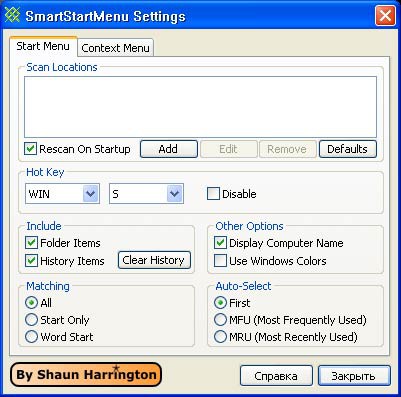Choose MRU (Most Recently Used) option
Image resolution: width=401 pixels, height=397 pixels.
pyautogui.click(x=220, y=337)
